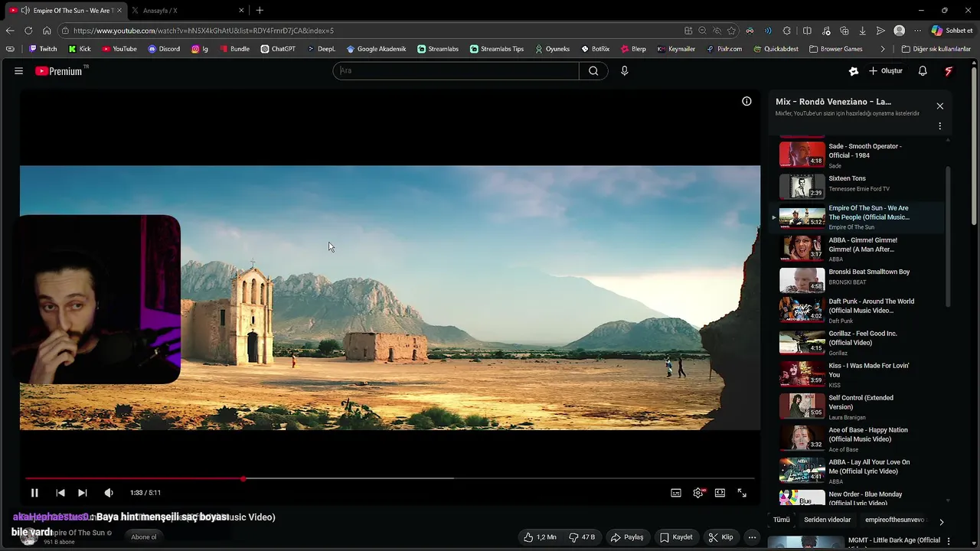
Task: Toggle fullscreen mode
Action: [742, 493]
